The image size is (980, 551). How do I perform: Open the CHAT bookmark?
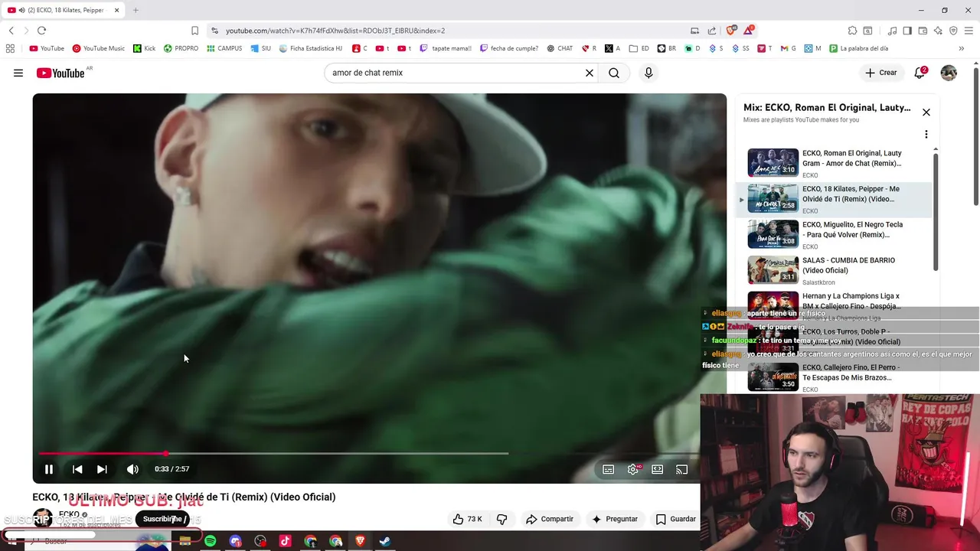560,48
